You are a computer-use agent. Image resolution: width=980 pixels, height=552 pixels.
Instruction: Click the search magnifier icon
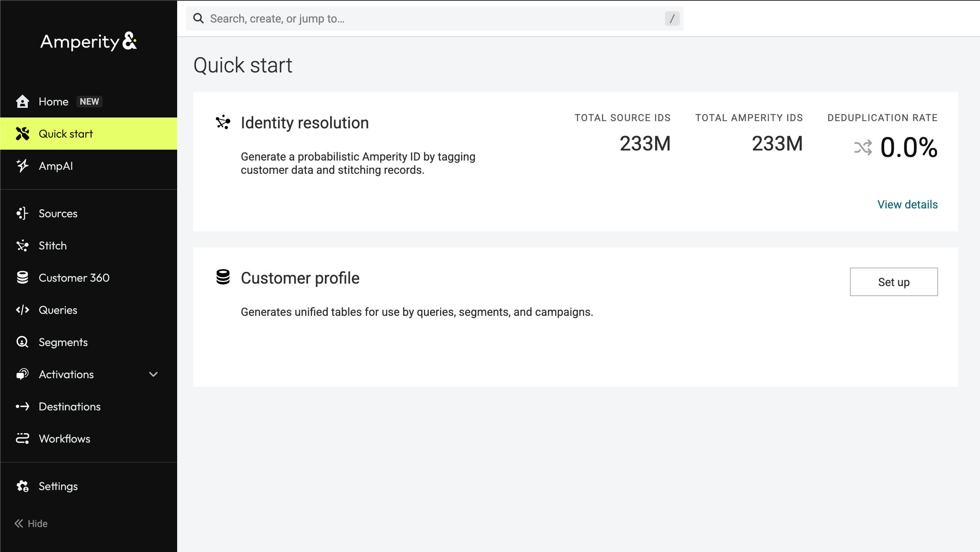(x=198, y=19)
